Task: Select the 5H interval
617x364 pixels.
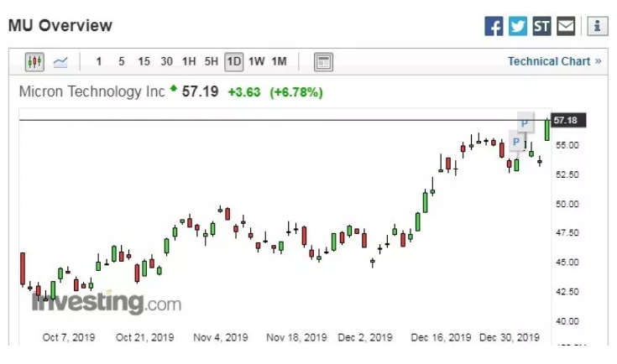Action: pos(212,62)
